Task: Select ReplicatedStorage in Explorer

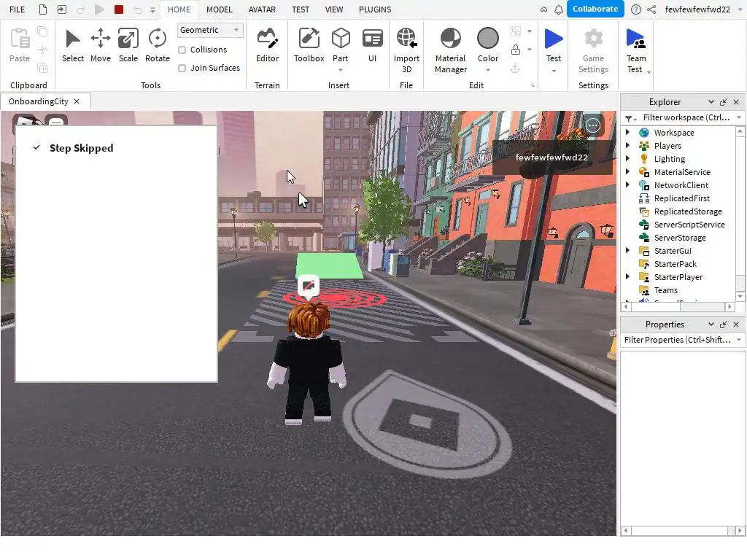Action: [687, 211]
